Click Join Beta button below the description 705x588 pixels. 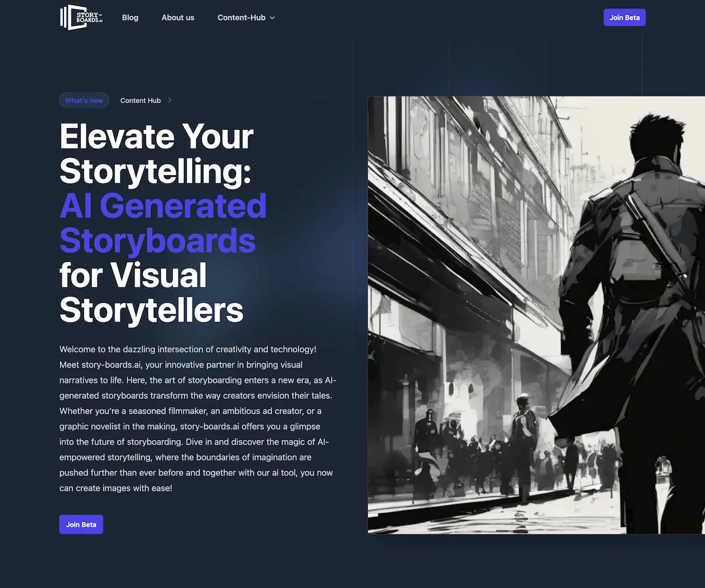pos(81,525)
